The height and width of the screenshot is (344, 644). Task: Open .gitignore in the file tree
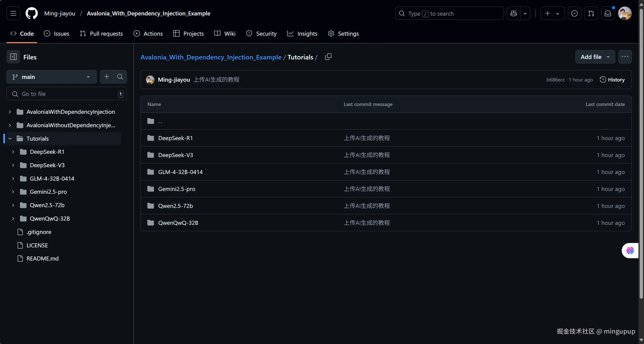point(39,232)
